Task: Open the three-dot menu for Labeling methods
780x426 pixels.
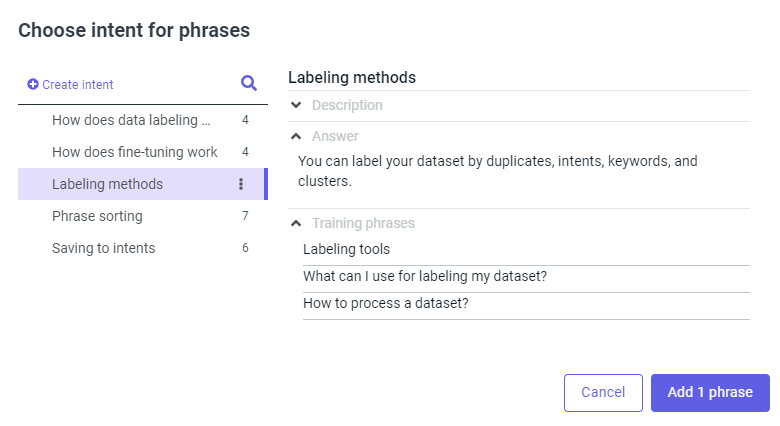Action: (x=241, y=184)
